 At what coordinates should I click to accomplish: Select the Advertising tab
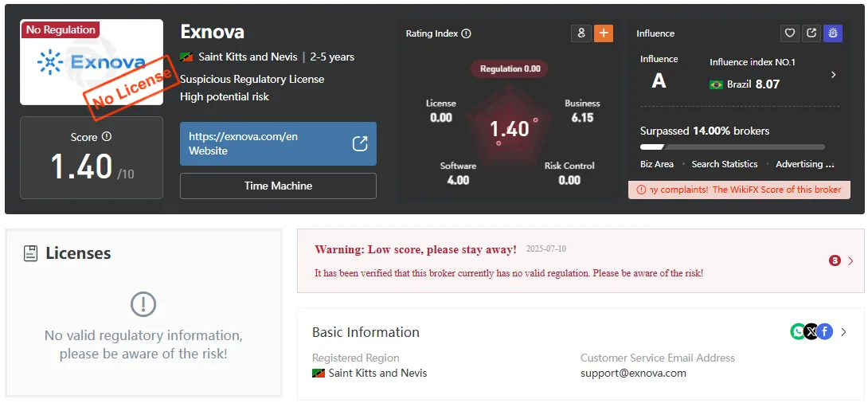pyautogui.click(x=804, y=164)
